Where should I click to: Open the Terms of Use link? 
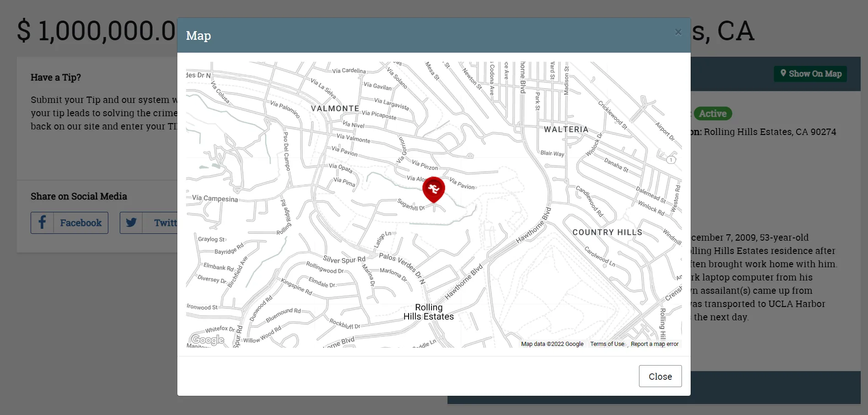pos(607,344)
